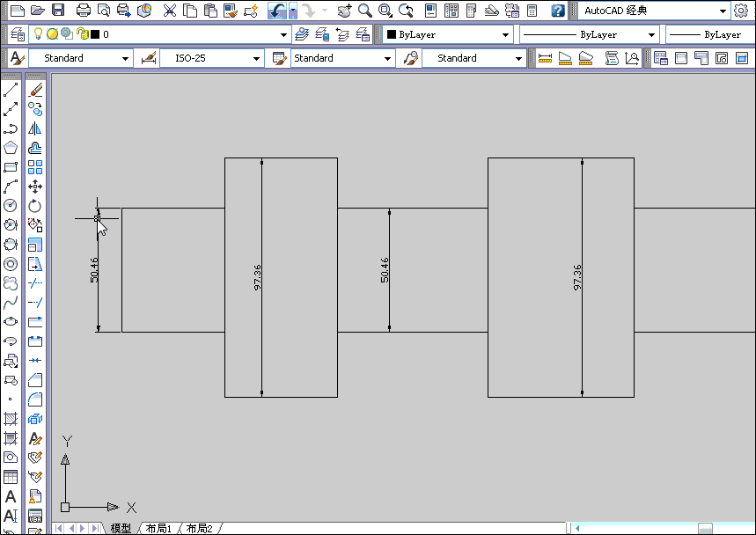Activate Pan hand tool
This screenshot has width=756, height=535.
[x=344, y=11]
